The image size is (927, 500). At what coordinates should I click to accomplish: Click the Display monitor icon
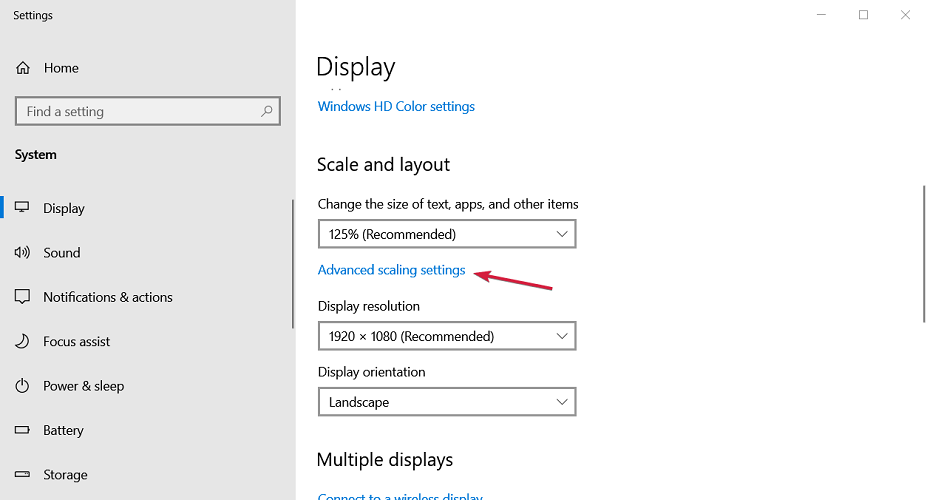point(22,208)
